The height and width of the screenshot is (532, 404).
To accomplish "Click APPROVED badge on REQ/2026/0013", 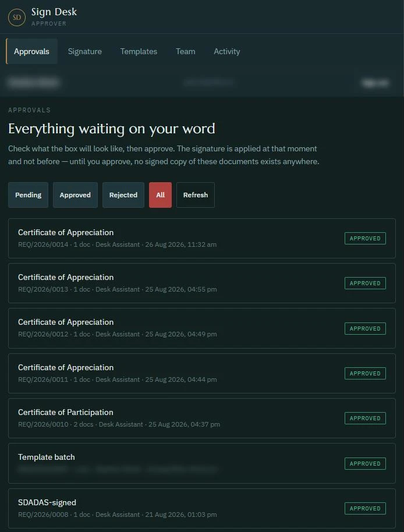I will (366, 283).
